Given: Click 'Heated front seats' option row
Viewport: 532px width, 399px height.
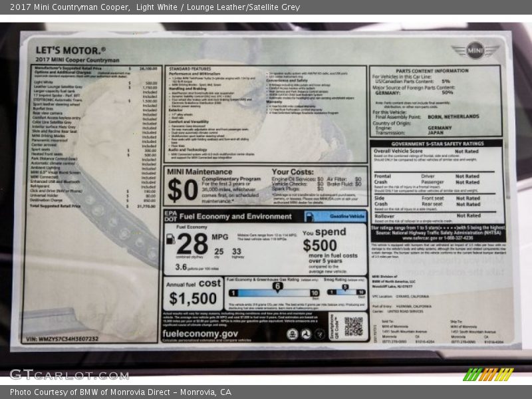Looking at the screenshot, I should pos(93,154).
